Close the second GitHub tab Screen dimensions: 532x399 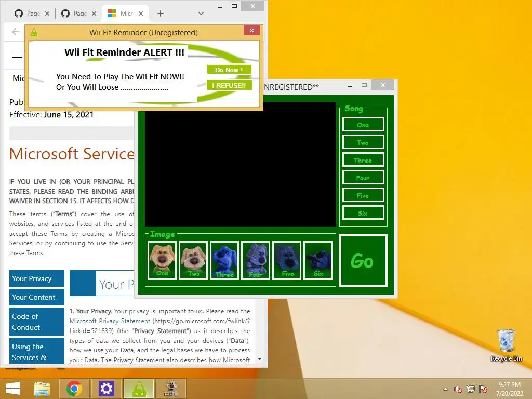tap(94, 14)
